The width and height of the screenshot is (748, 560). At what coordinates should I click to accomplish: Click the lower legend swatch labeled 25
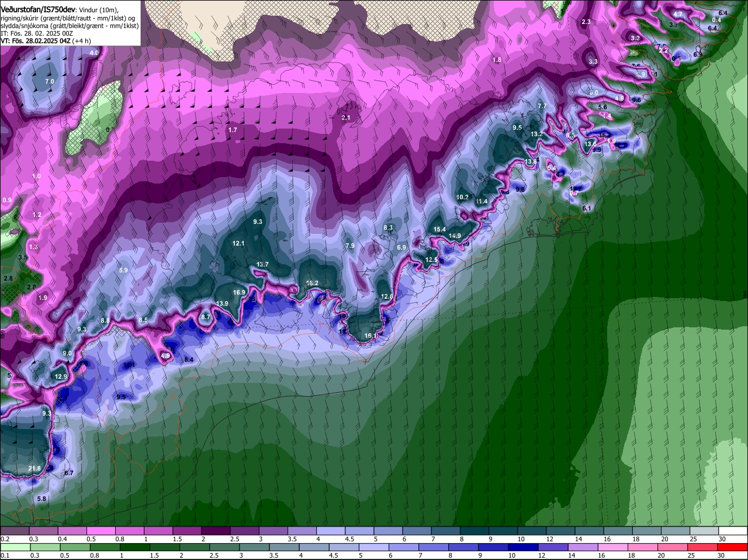704,547
